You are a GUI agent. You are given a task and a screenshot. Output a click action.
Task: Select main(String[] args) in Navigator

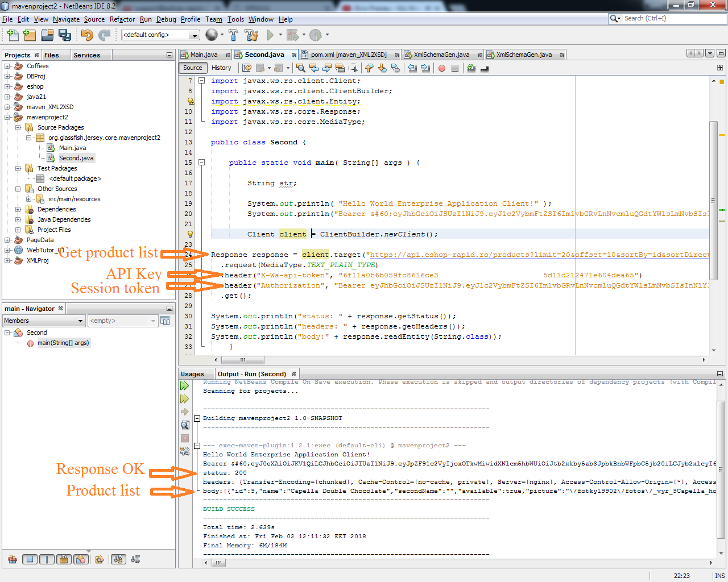point(63,343)
